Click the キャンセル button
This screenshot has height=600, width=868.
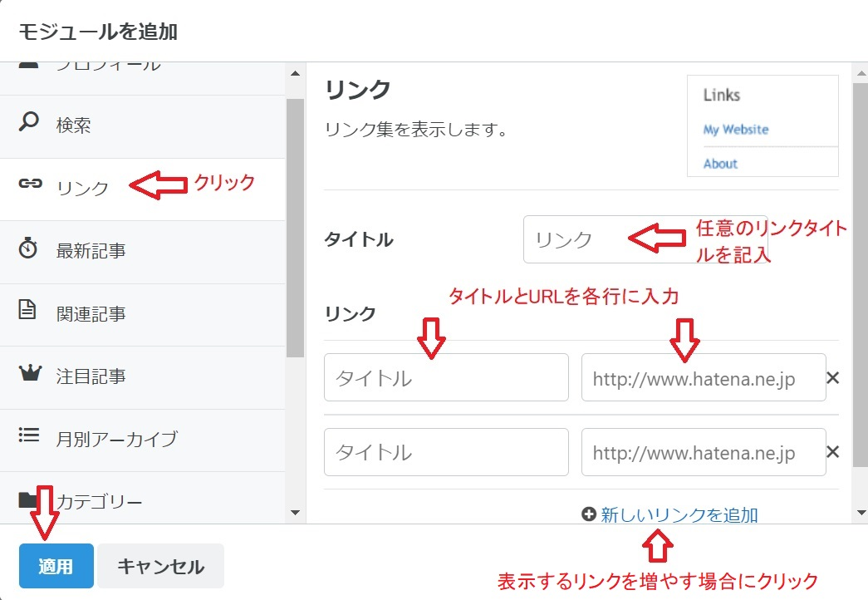pyautogui.click(x=160, y=565)
